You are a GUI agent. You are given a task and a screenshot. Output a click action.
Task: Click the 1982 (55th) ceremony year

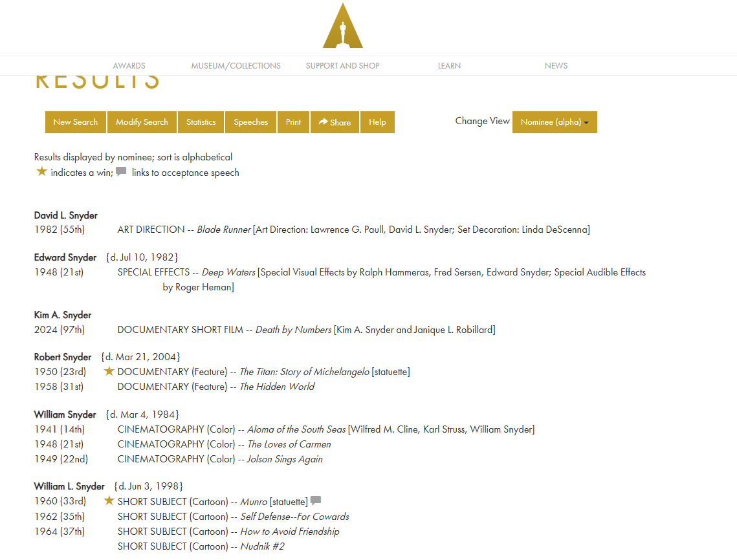pyautogui.click(x=60, y=230)
